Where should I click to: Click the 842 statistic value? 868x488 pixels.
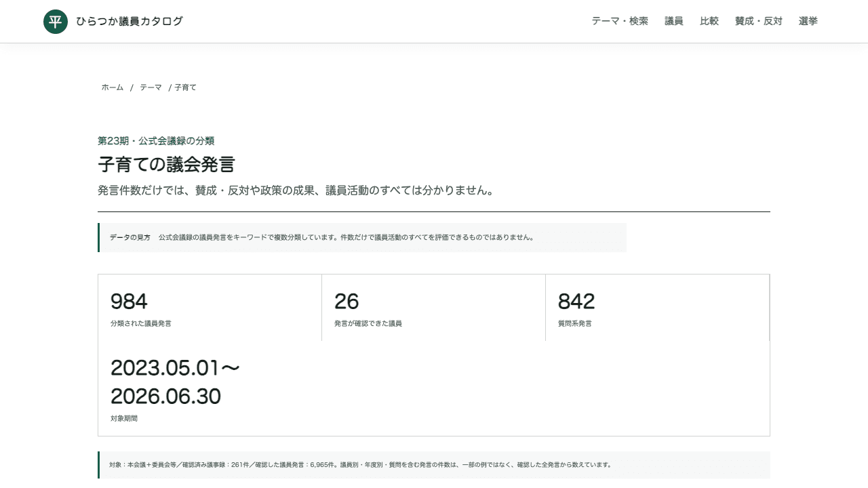pyautogui.click(x=576, y=301)
